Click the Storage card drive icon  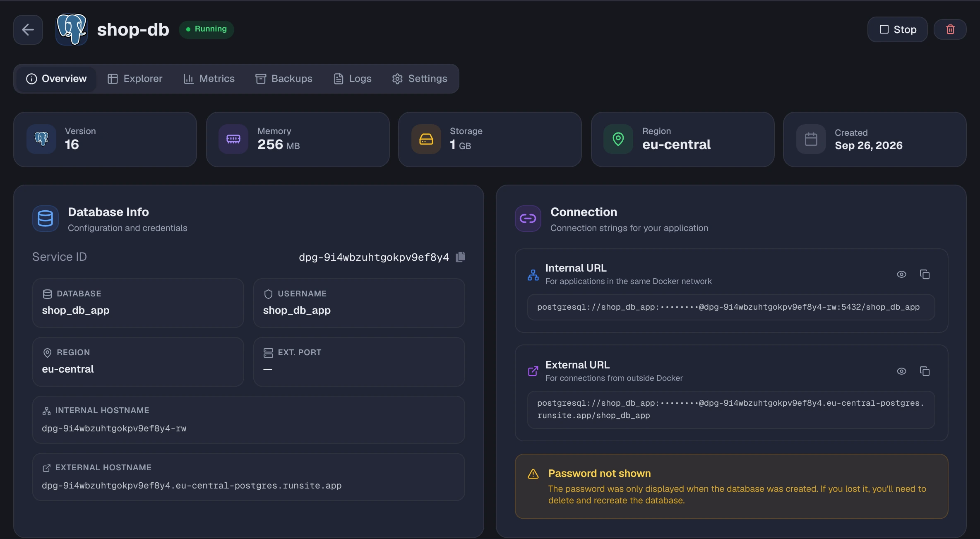click(x=426, y=139)
